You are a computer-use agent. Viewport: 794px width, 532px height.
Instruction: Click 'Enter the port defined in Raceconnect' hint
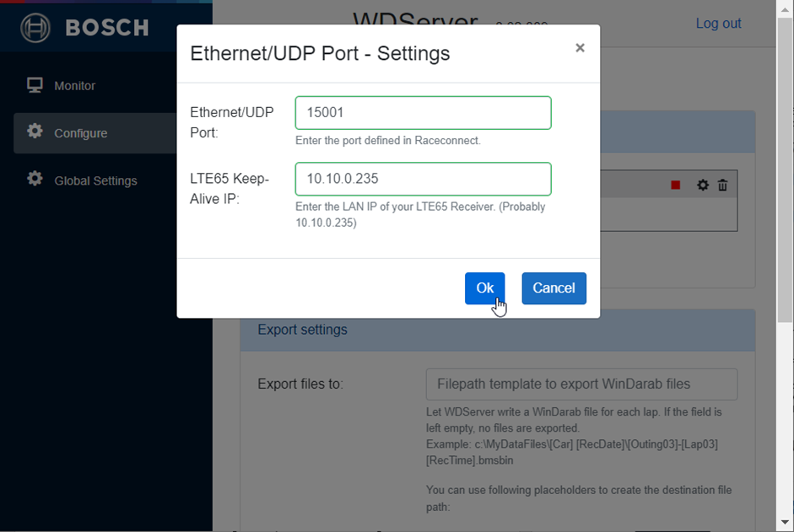(x=388, y=141)
